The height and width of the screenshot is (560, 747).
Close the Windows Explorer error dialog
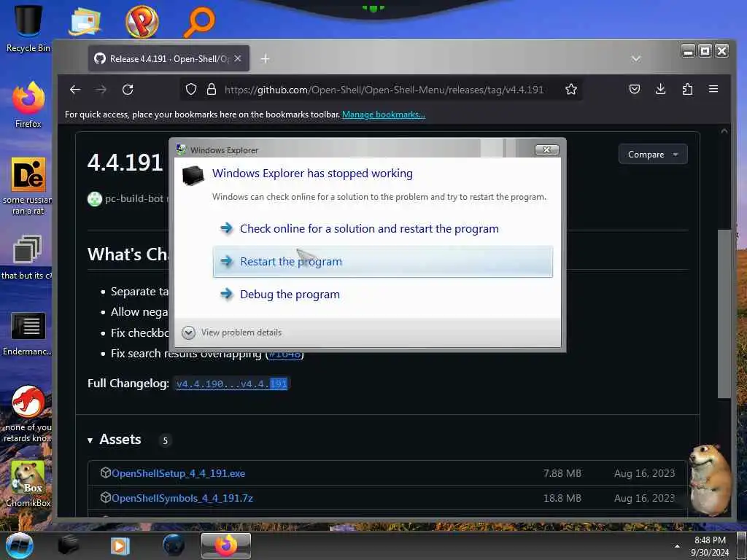547,150
